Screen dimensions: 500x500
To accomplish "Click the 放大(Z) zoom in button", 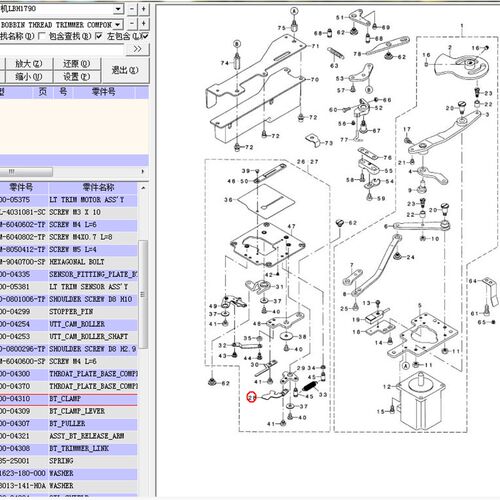I will pyautogui.click(x=29, y=63).
